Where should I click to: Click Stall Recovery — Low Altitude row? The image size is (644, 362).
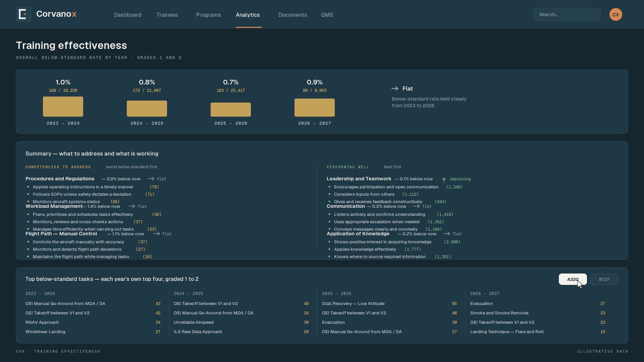(x=389, y=304)
